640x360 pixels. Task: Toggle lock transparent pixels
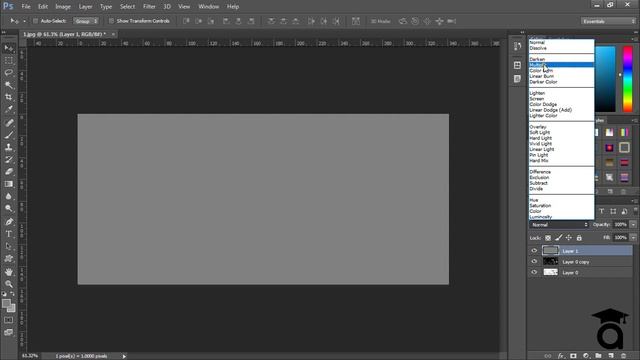tap(548, 238)
